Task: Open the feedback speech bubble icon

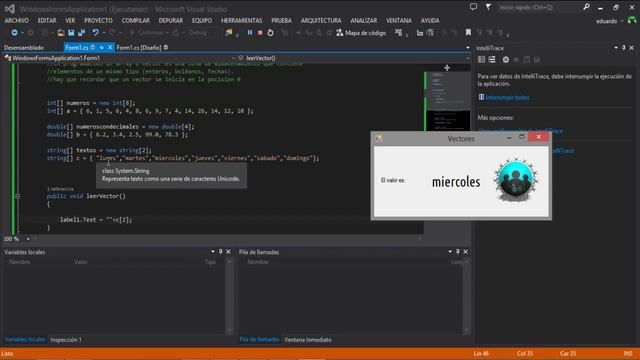Action: 473,7
